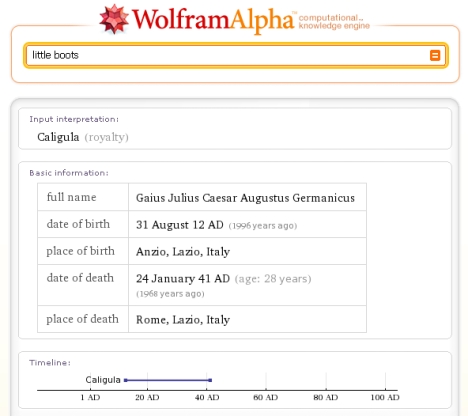The width and height of the screenshot is (468, 416).
Task: Click the '80 AD' axis label
Action: click(x=326, y=397)
